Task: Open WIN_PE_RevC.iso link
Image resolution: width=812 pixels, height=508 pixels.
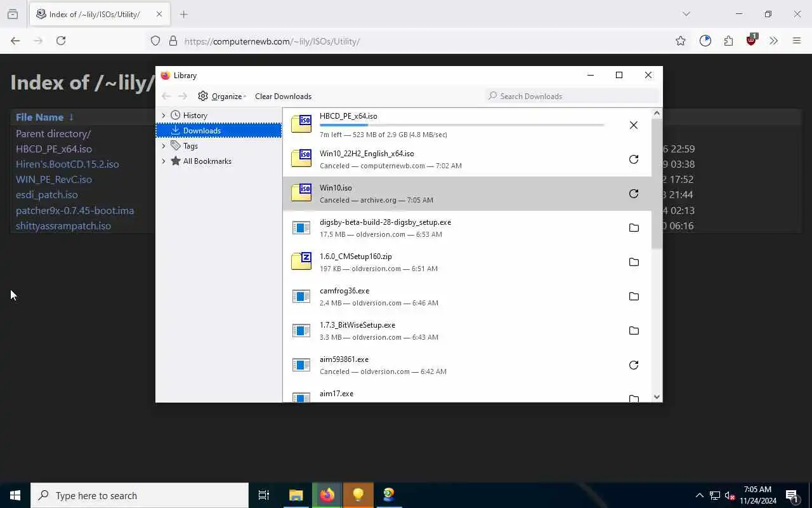Action: (x=54, y=180)
